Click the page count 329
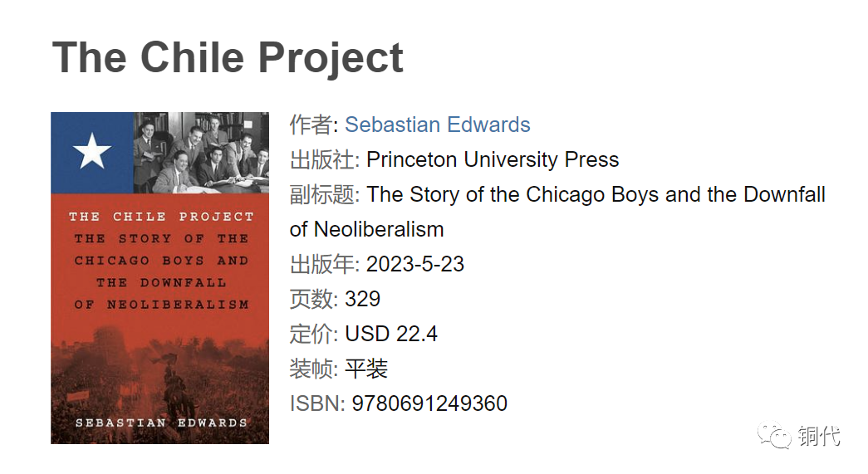Screen dimensions: 868x474 363,299
